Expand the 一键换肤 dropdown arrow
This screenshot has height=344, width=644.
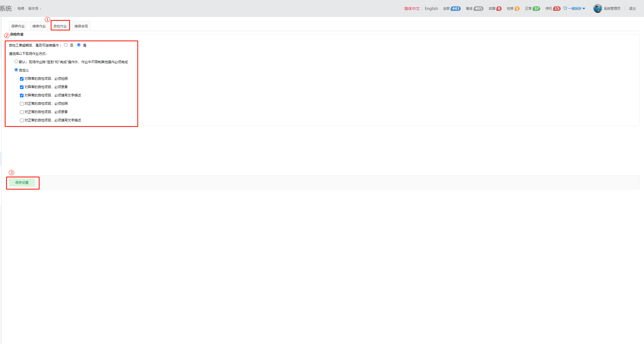[584, 9]
